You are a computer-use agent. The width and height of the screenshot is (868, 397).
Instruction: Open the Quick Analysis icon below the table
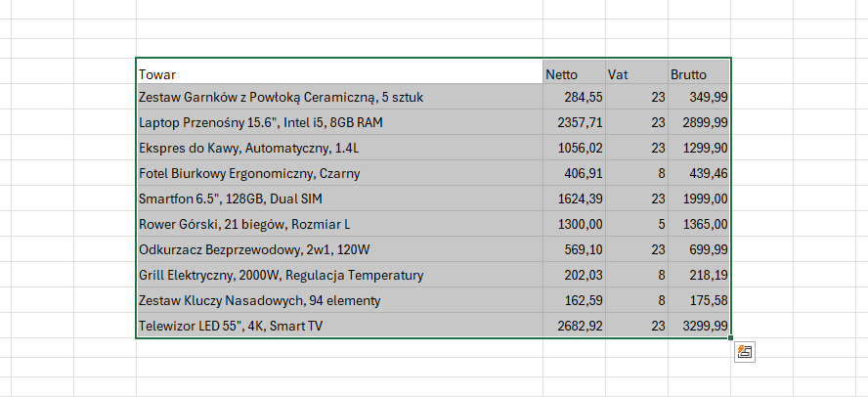click(x=745, y=352)
